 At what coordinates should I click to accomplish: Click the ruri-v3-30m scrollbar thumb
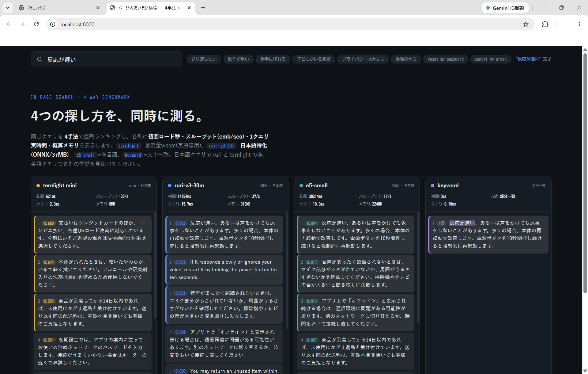point(287,270)
